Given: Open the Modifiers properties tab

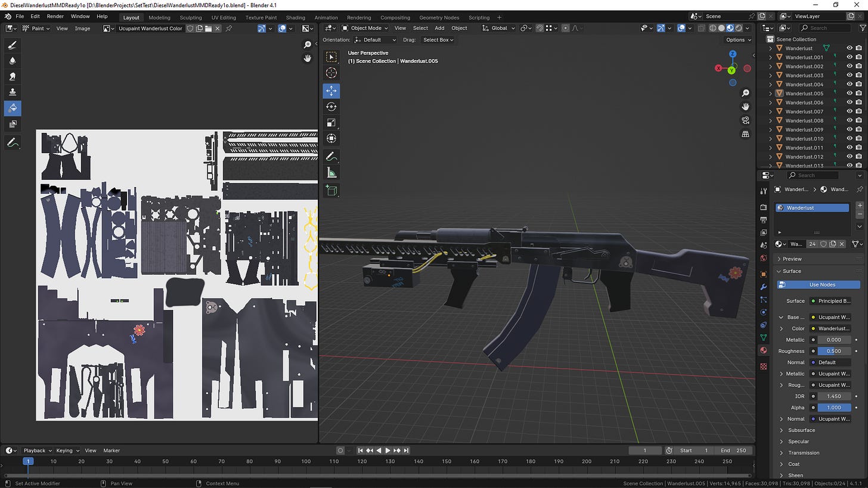Looking at the screenshot, I should click(764, 287).
